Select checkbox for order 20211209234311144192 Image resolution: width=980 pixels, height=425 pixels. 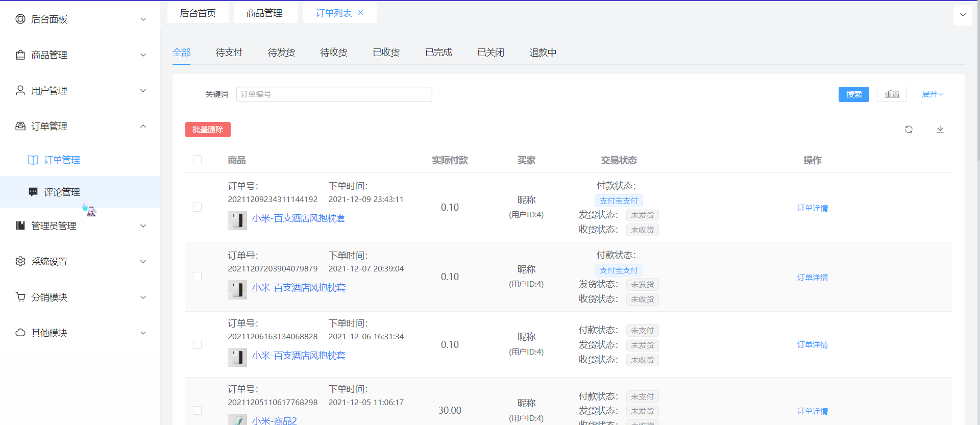(198, 207)
